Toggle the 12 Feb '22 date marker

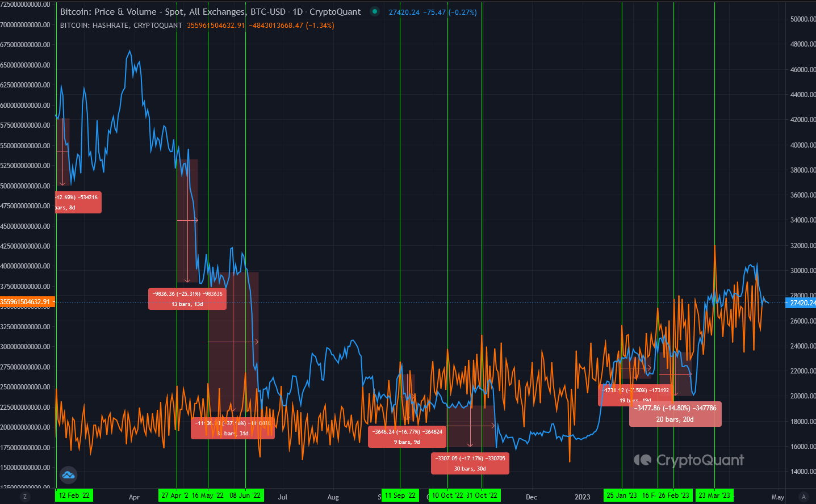[x=73, y=495]
